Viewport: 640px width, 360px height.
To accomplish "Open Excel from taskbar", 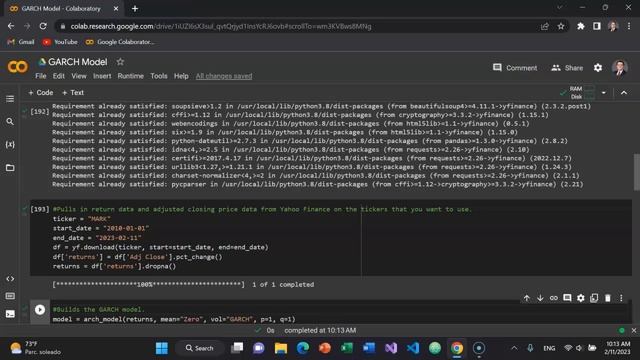I will pos(347,348).
